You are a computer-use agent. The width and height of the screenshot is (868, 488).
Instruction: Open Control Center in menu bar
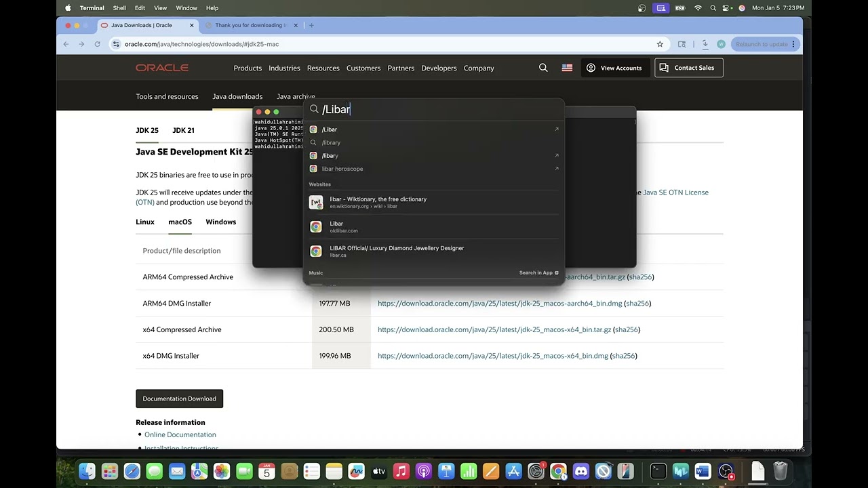click(726, 8)
